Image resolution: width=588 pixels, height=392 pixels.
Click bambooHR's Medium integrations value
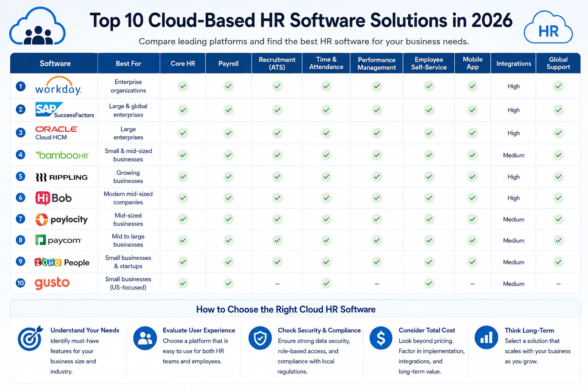click(514, 155)
